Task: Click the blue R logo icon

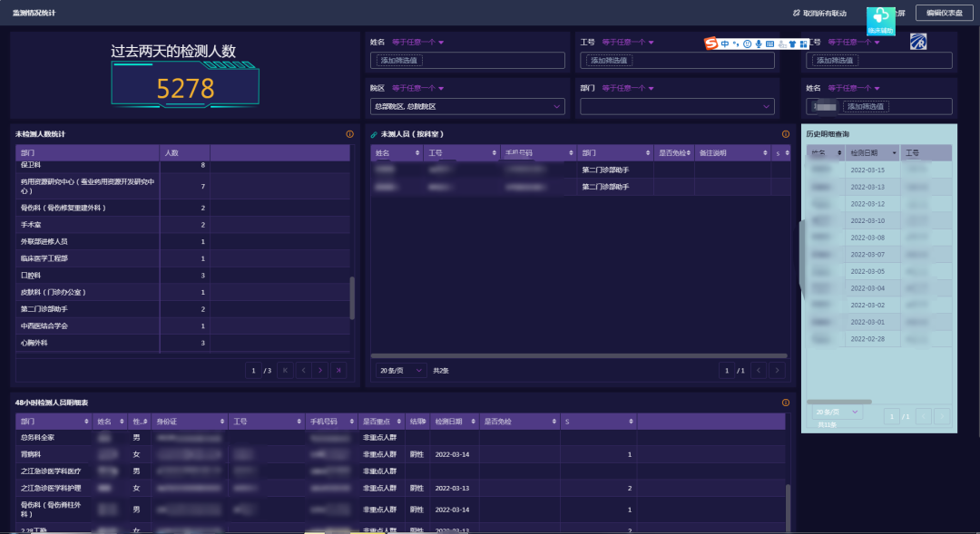Action: point(918,42)
